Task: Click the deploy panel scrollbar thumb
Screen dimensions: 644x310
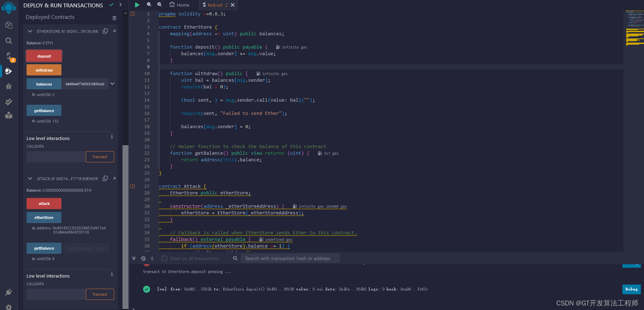Action: [125, 227]
